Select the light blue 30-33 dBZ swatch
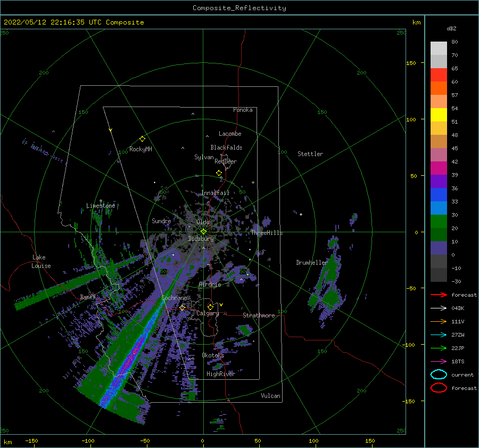The height and width of the screenshot is (448, 479). pos(439,208)
